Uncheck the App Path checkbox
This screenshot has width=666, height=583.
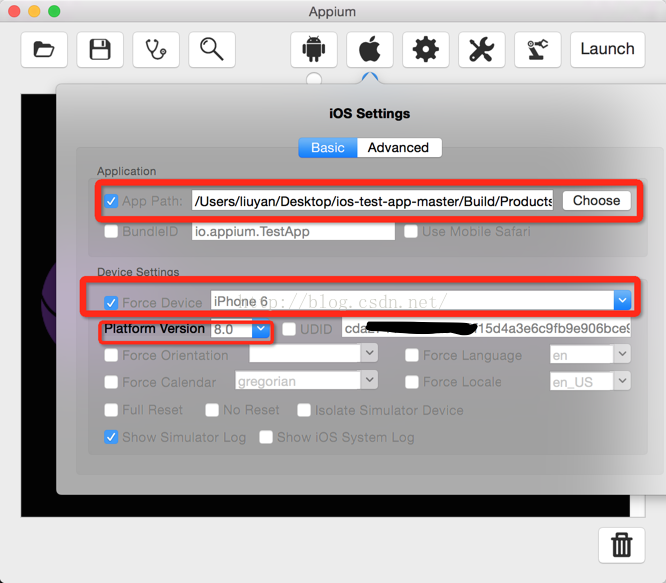coord(111,201)
